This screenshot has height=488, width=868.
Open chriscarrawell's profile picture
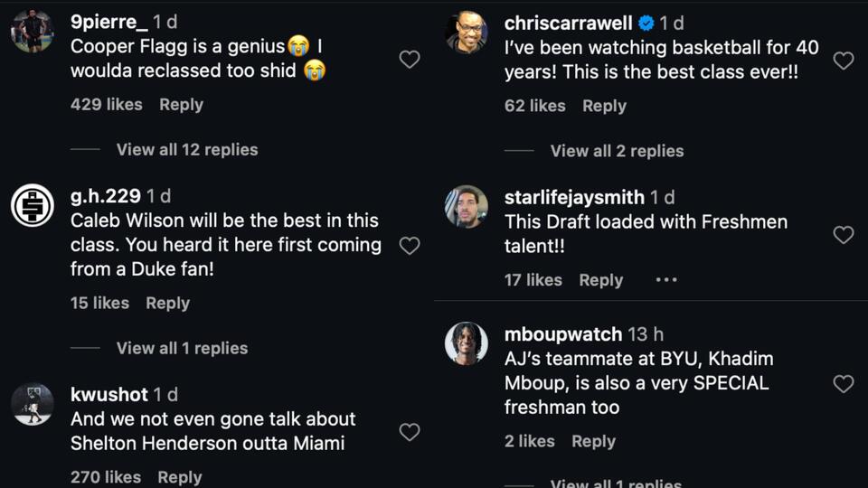tap(467, 33)
